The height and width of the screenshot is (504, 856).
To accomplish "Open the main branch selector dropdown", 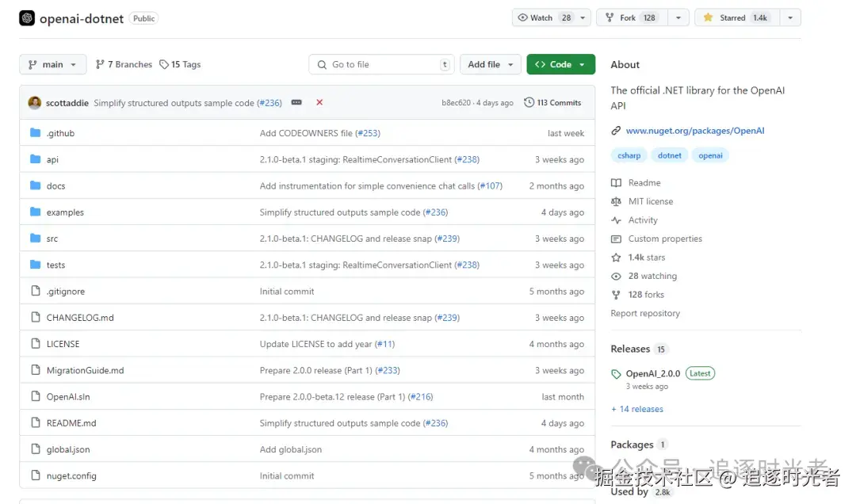I will coord(52,64).
